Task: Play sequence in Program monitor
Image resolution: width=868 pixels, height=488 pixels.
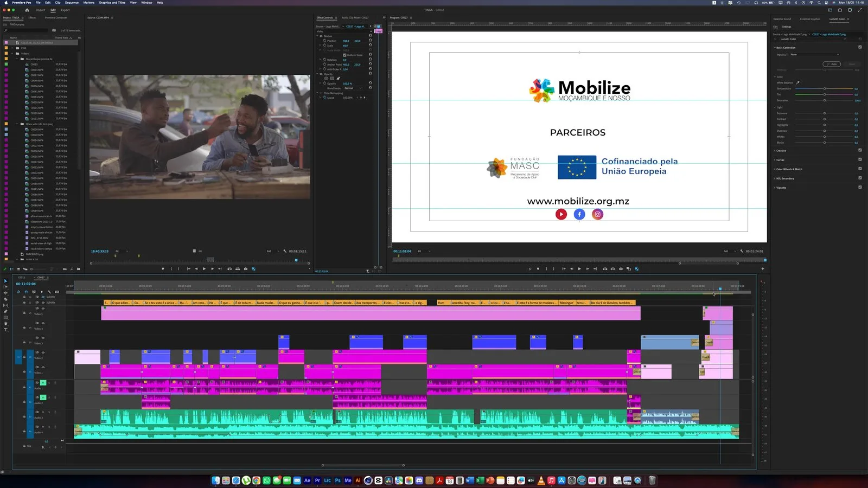Action: [579, 268]
